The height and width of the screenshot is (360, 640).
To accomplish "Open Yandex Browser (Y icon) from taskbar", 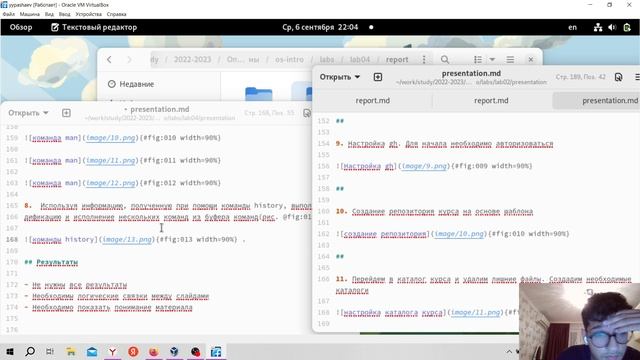I will click(x=112, y=351).
